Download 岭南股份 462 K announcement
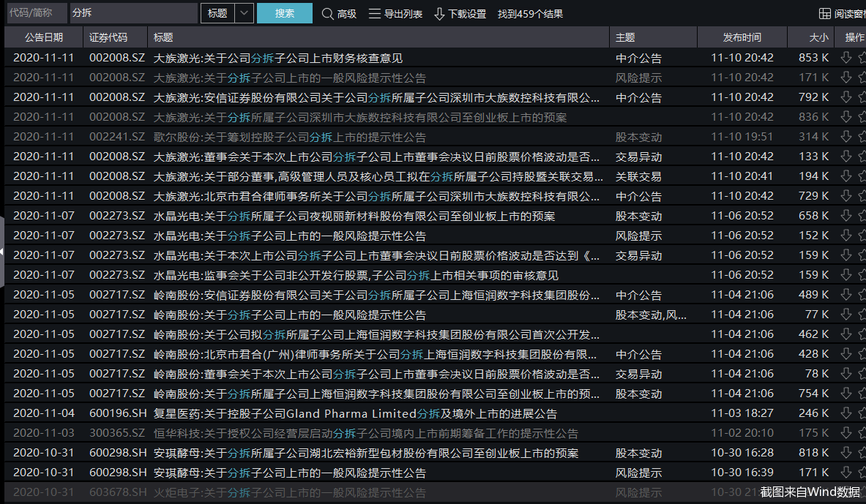 (846, 334)
